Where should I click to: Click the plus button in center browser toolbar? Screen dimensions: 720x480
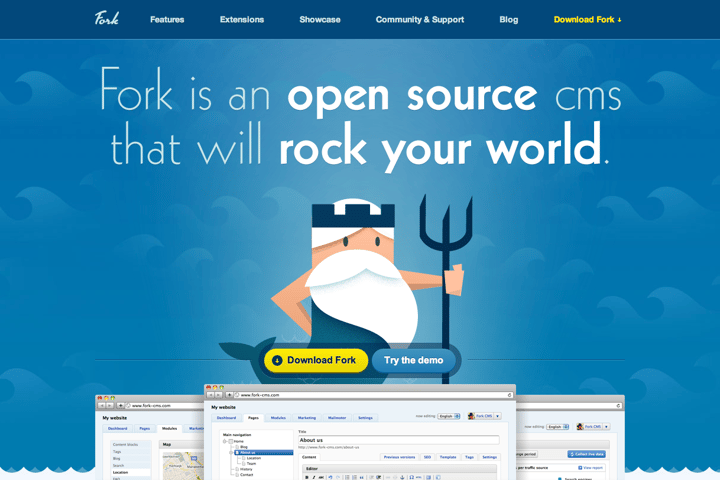[229, 395]
